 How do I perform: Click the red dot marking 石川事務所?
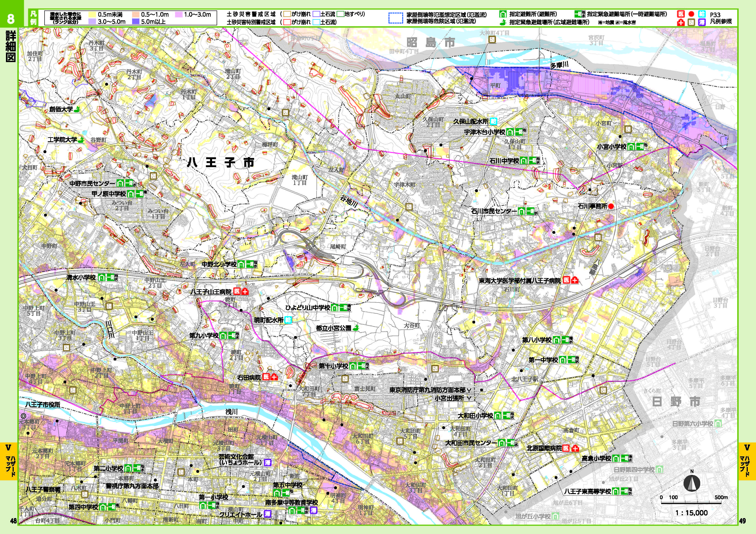click(611, 207)
